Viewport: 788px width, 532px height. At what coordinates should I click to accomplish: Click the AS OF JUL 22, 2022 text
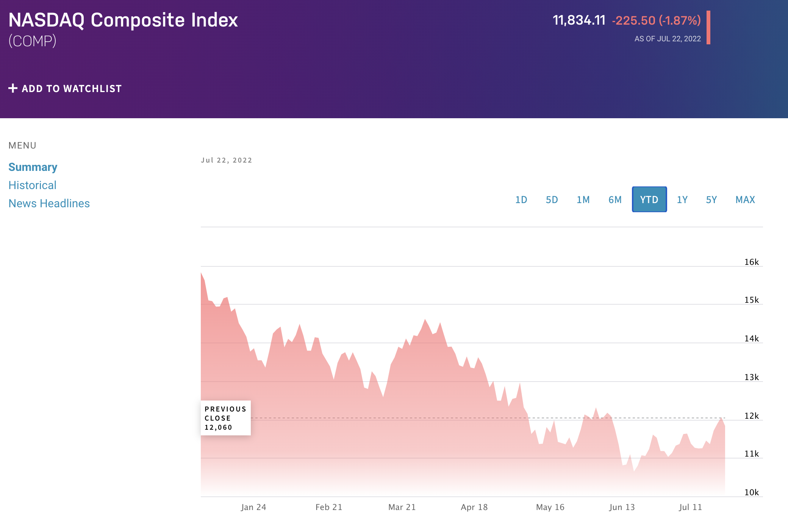click(x=668, y=39)
